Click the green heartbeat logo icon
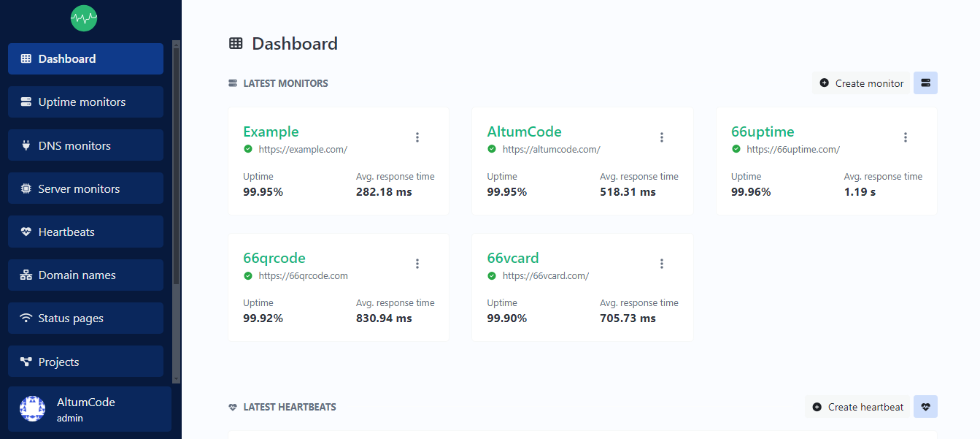This screenshot has height=439, width=980. point(84,18)
